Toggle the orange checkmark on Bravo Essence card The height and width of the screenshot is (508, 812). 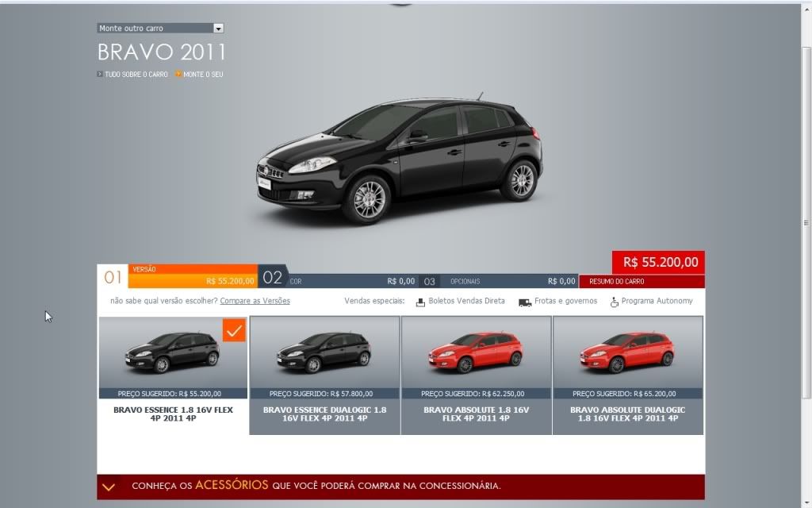(234, 330)
